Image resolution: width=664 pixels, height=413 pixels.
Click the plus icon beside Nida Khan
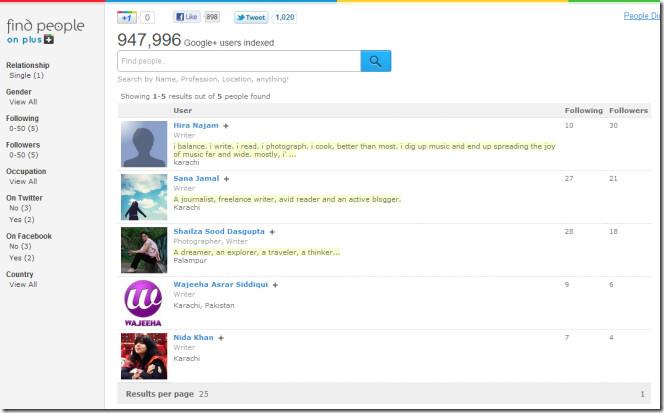coord(221,338)
